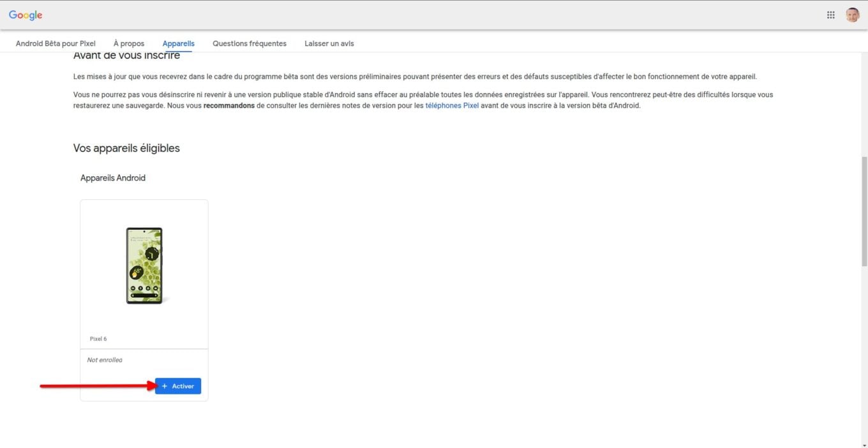Click the Activer button for Pixel 6
The image size is (868, 448).
click(178, 386)
